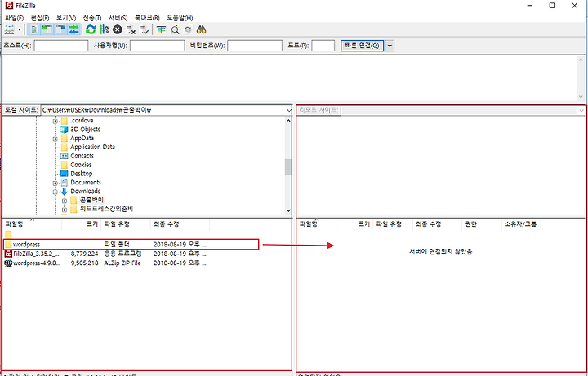Click the FileZilla title bar icon

[9, 6]
